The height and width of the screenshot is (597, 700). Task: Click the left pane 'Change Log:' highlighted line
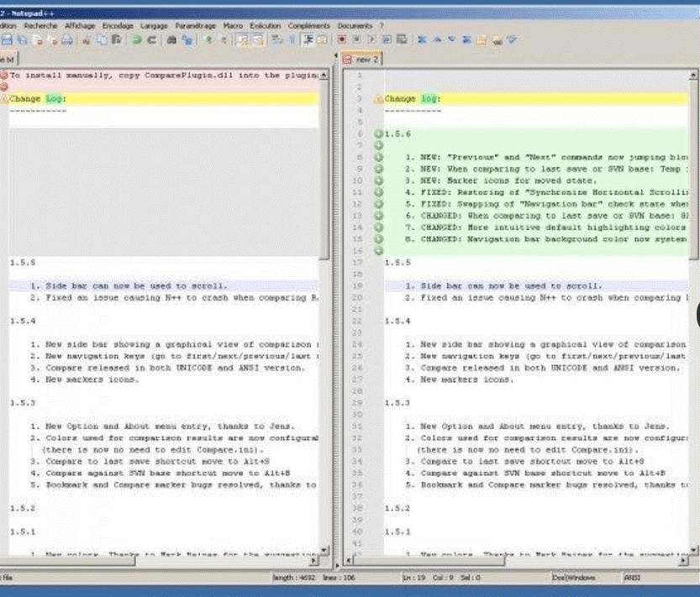click(163, 98)
